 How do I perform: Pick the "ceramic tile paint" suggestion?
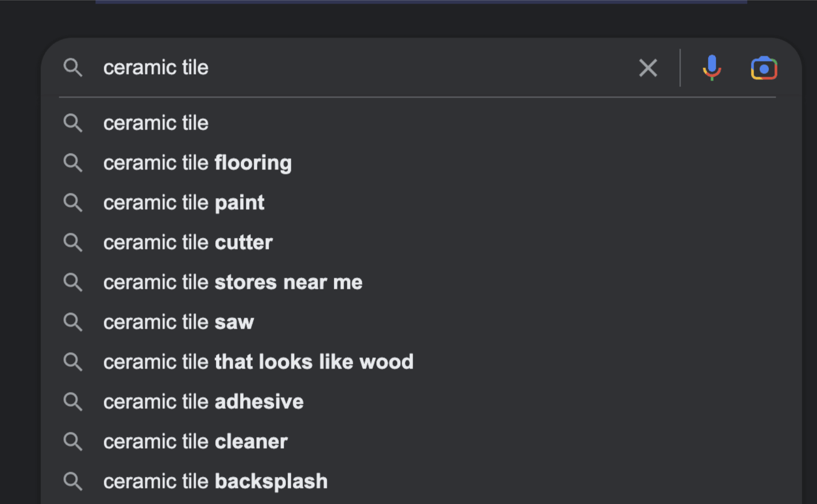184,203
